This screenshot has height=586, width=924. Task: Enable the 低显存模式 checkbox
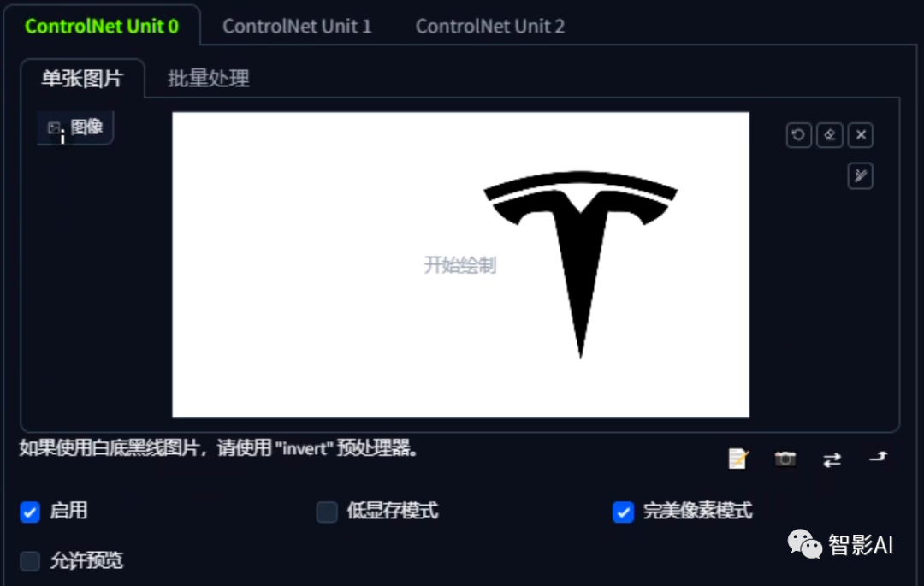(327, 512)
